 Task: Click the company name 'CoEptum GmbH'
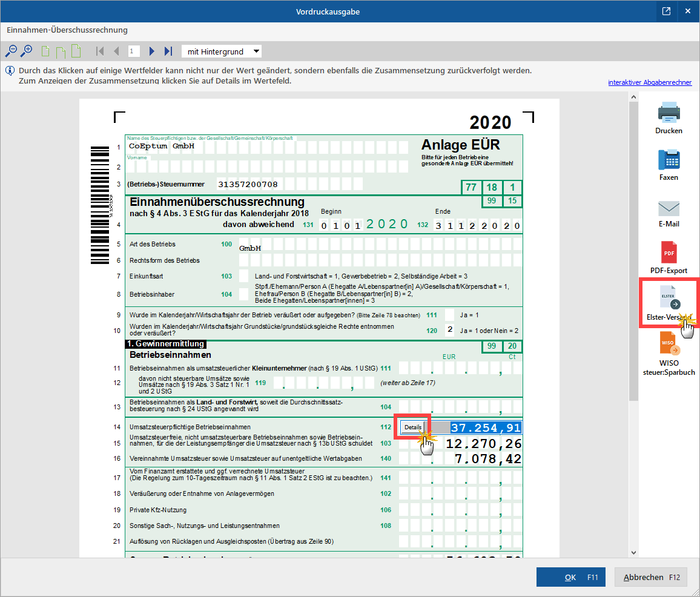(x=162, y=146)
